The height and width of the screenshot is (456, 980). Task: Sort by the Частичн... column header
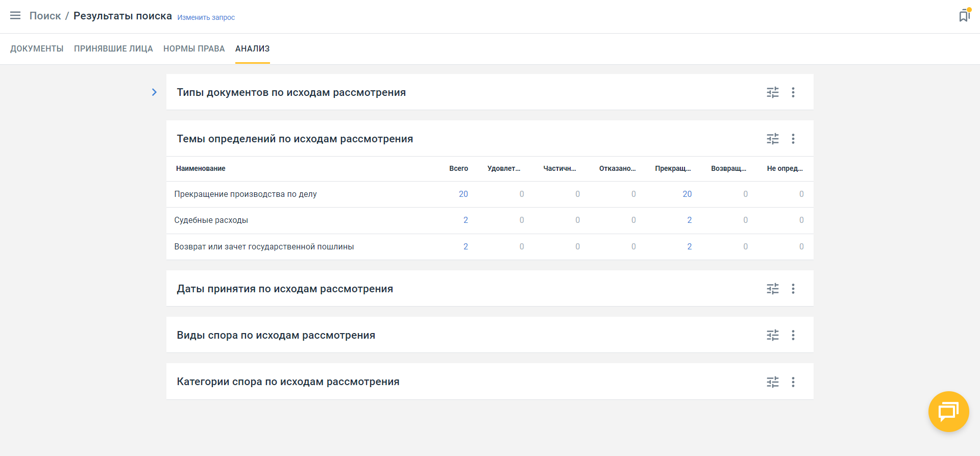559,168
